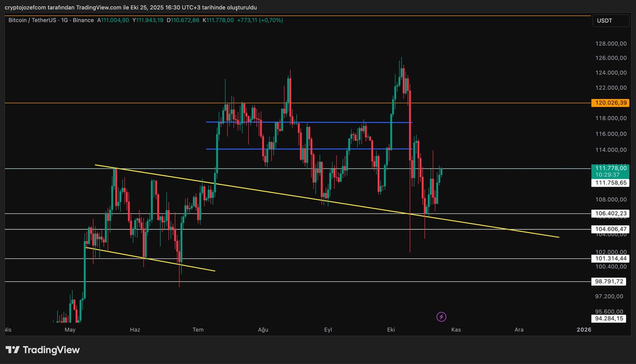The image size is (636, 364).
Task: Click the low value D110.672,86
Action: 183,20
